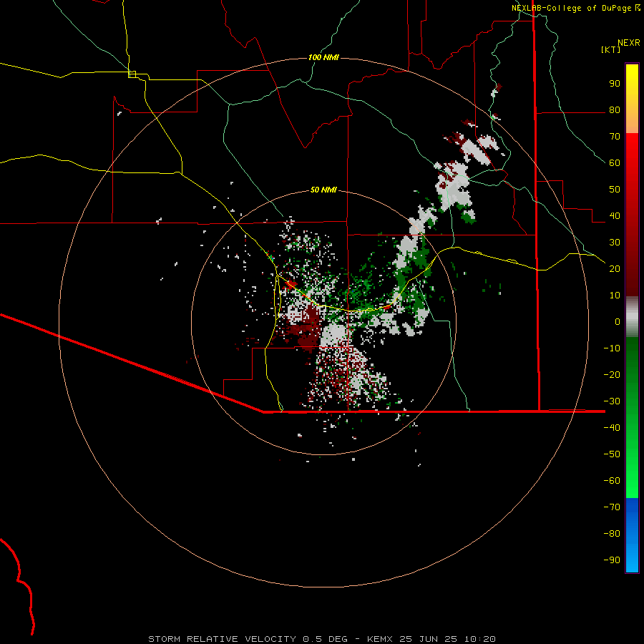
Task: Click the -10 value on the velocity scale
Action: click(612, 348)
